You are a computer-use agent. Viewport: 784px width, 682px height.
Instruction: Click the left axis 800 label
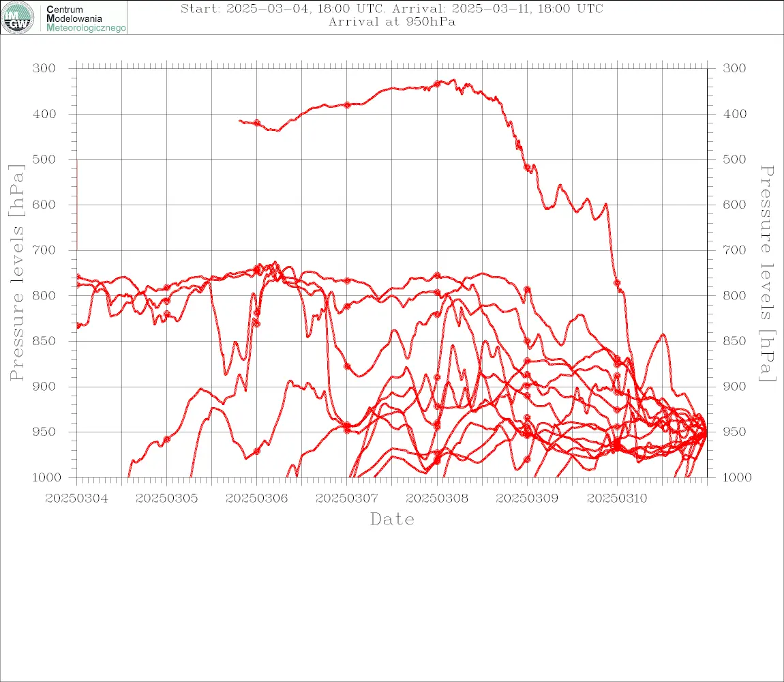[44, 295]
